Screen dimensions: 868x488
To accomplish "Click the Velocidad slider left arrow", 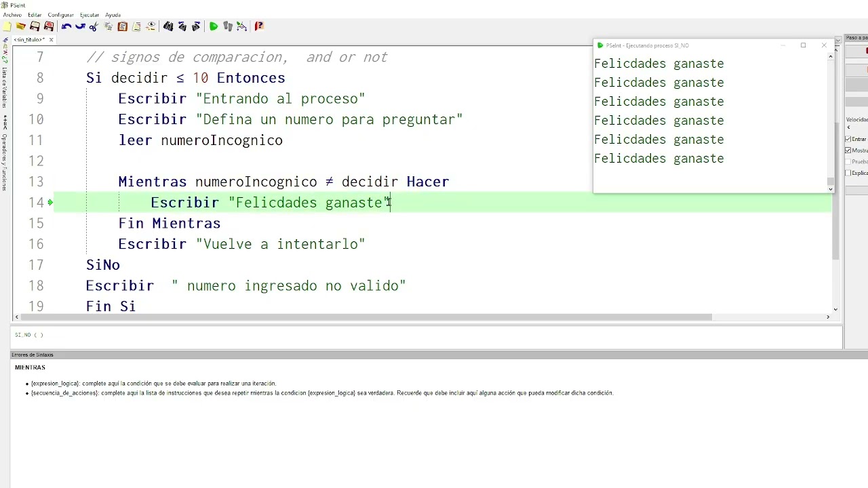I will coord(848,127).
